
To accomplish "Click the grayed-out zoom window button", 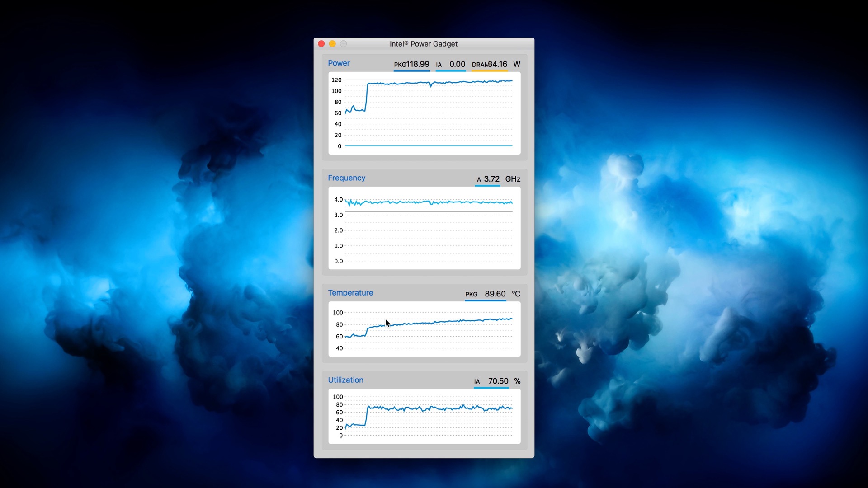I will click(x=344, y=44).
